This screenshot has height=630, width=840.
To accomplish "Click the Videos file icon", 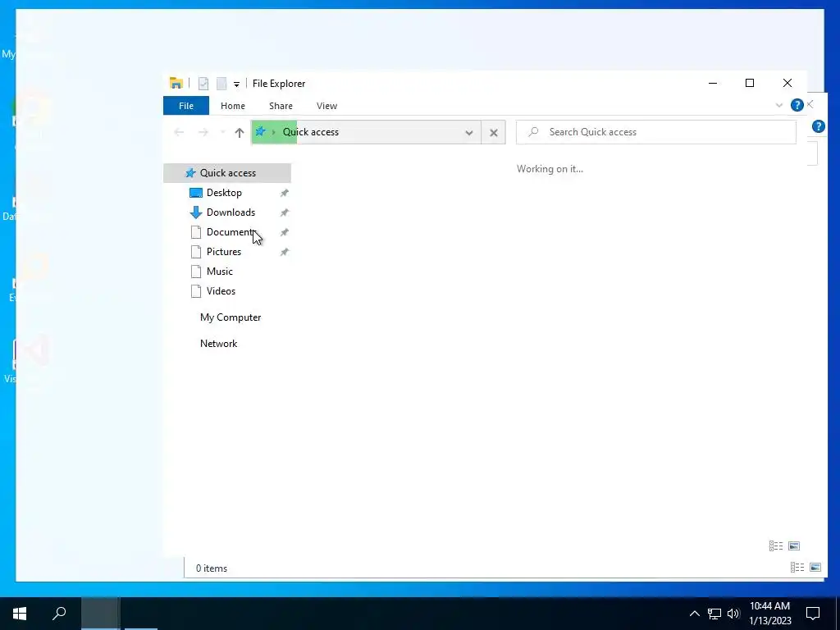I will [x=196, y=291].
